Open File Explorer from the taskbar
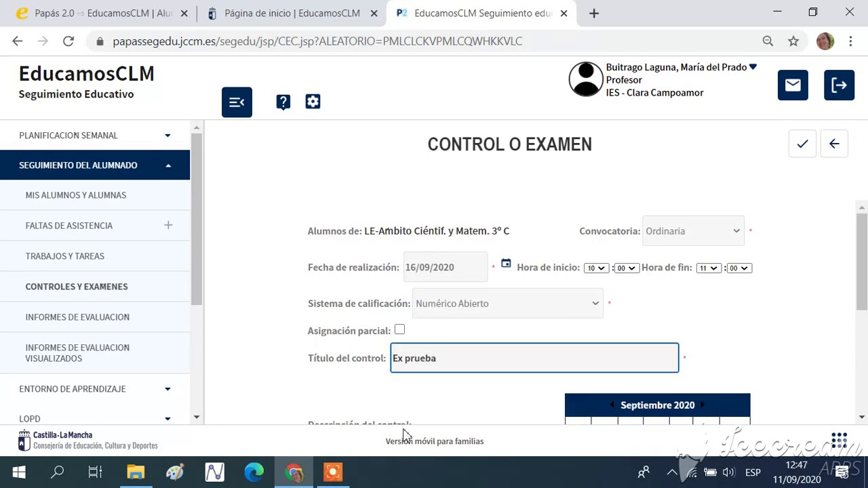The image size is (868, 488). [x=136, y=472]
